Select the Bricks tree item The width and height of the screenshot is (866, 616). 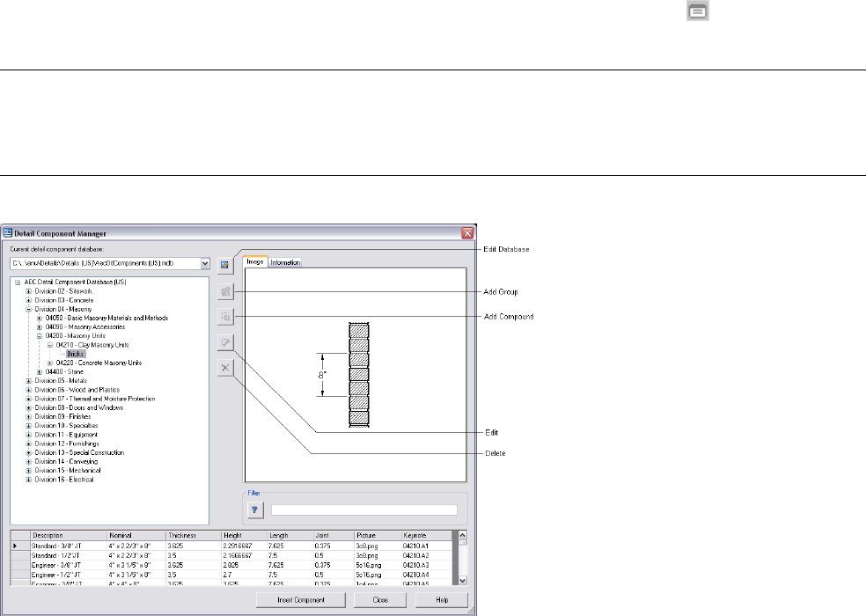point(76,354)
